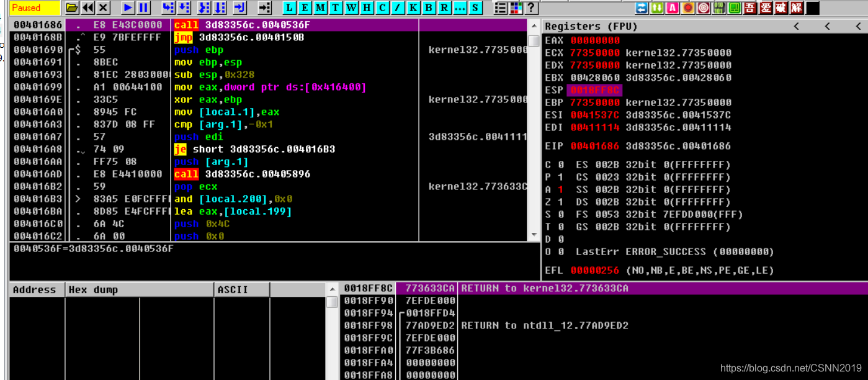
Task: Open Help with the question mark icon
Action: (531, 8)
